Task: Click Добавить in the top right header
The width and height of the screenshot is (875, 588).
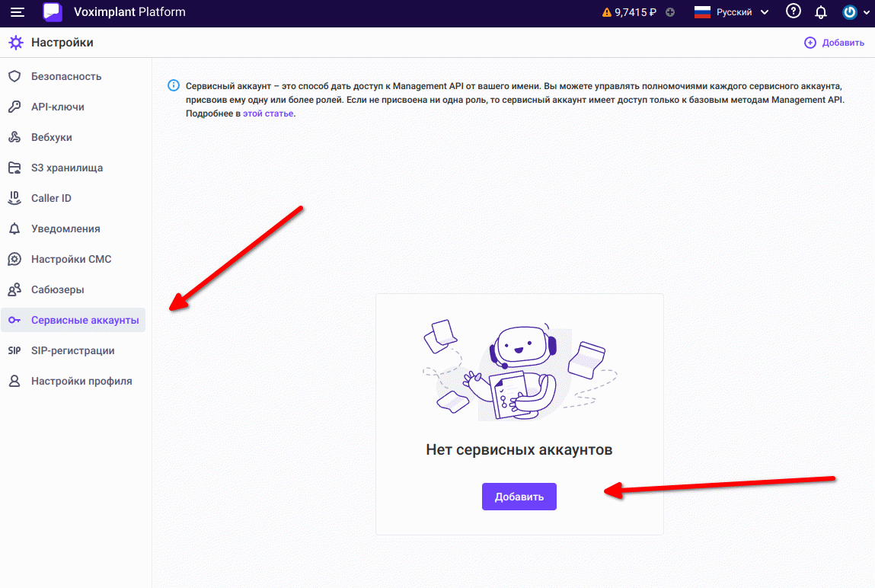Action: (835, 43)
